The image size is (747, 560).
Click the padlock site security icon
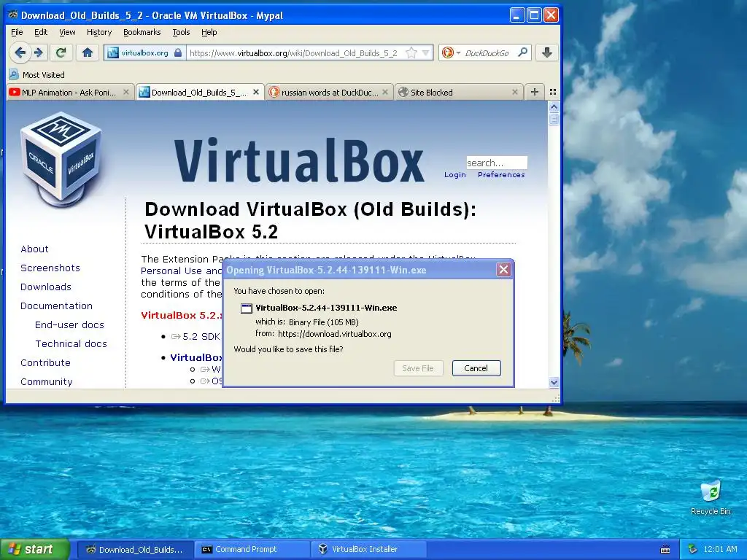point(178,52)
